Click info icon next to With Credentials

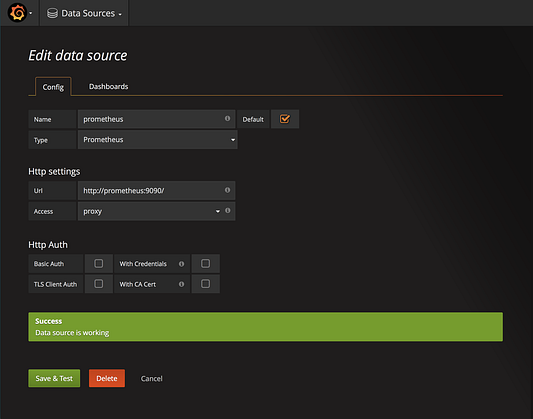(182, 264)
